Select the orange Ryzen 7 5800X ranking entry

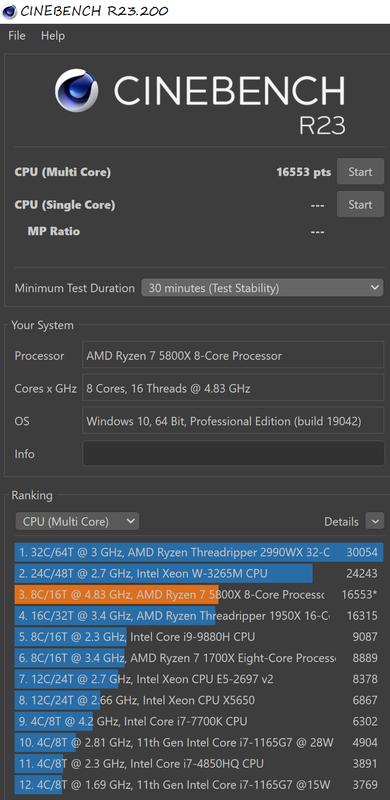click(199, 594)
